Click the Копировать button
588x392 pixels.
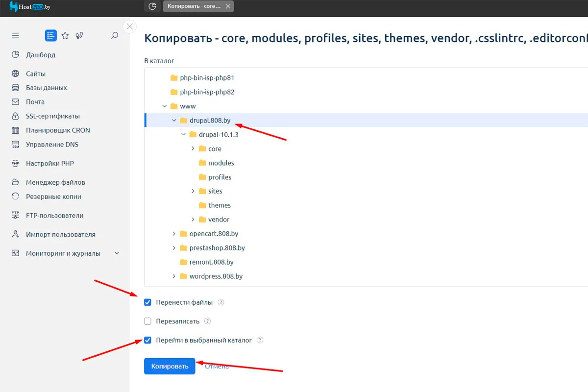(170, 366)
